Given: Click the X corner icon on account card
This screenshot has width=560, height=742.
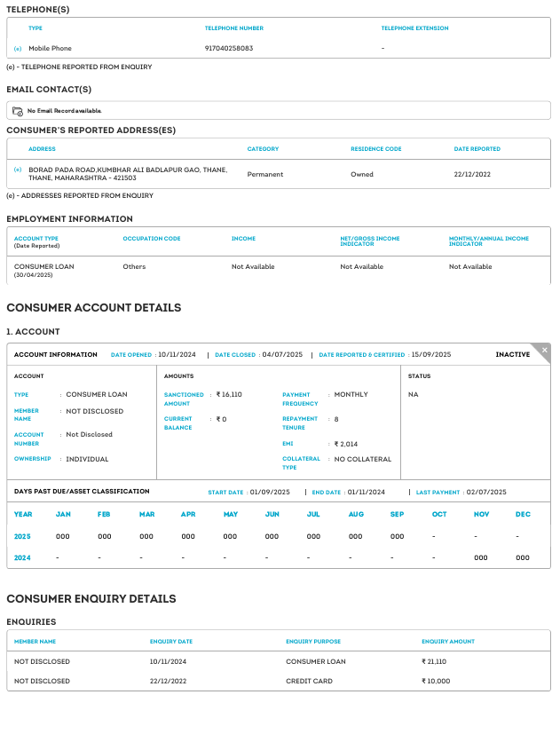Looking at the screenshot, I should [x=544, y=351].
